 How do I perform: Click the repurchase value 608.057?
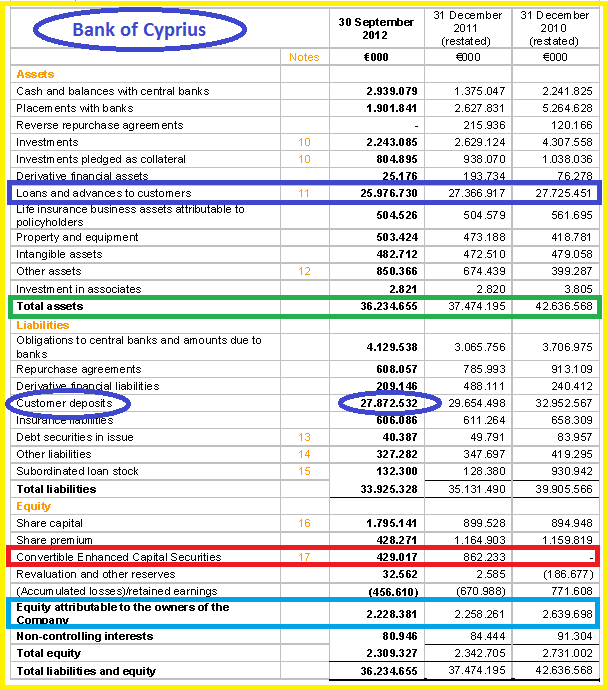pos(396,369)
